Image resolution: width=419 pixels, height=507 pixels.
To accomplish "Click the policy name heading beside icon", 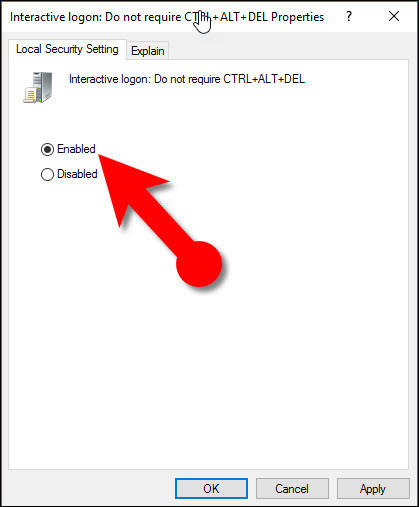I will pyautogui.click(x=187, y=79).
